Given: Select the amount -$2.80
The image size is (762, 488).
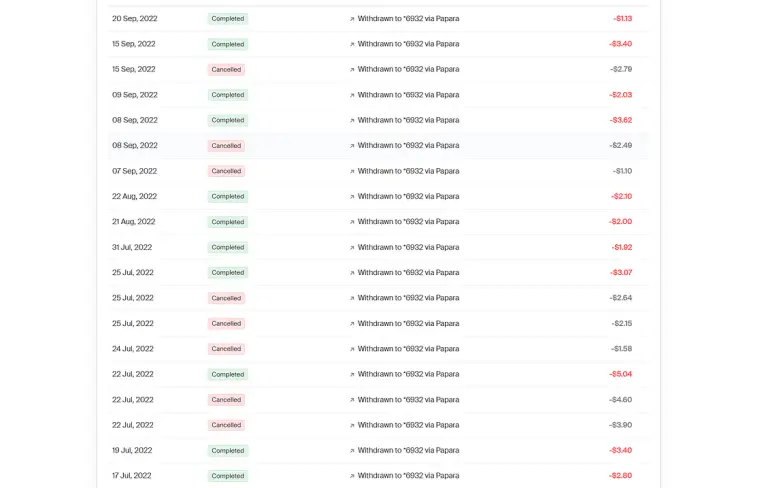Looking at the screenshot, I should (x=621, y=476).
